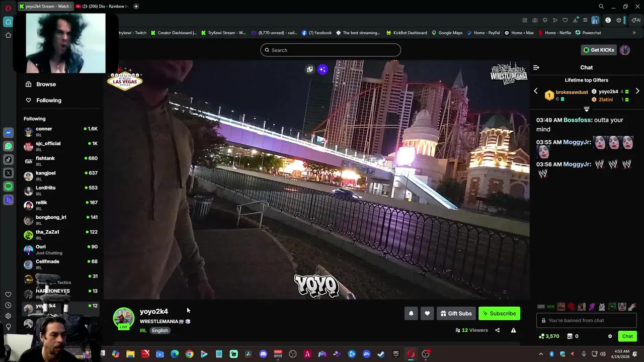The width and height of the screenshot is (644, 362).
Task: Open Opera sidebar bookmarks heart icon
Action: coord(8,295)
